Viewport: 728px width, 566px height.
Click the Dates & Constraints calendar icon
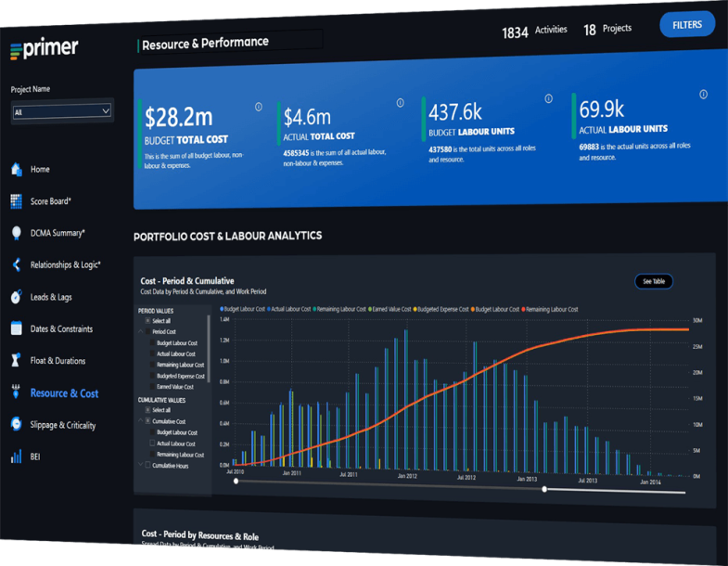pos(16,328)
